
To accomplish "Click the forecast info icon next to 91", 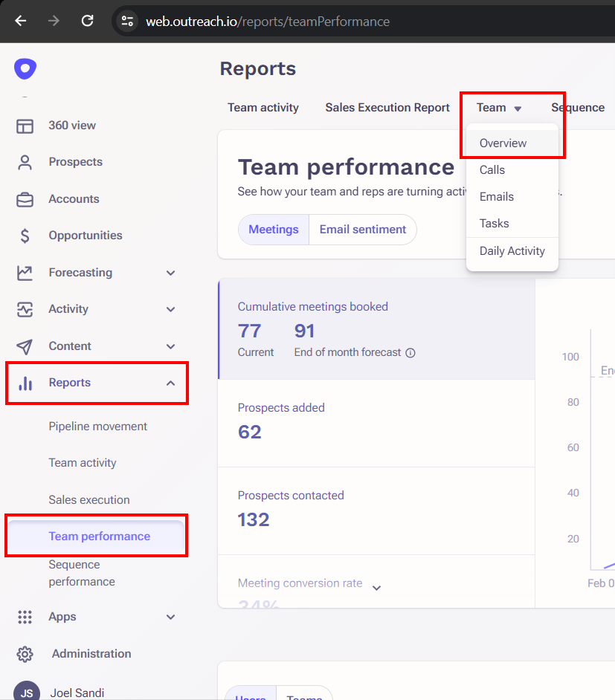I will (x=410, y=353).
